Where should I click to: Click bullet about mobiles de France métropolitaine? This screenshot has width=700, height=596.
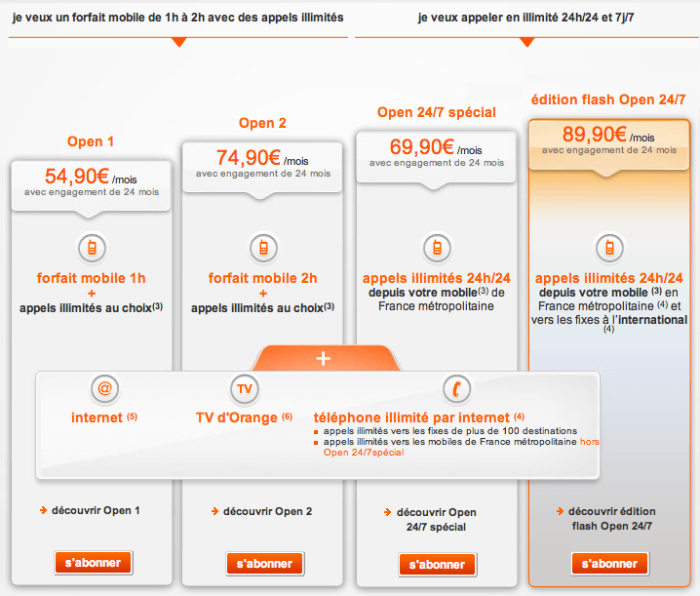click(450, 442)
